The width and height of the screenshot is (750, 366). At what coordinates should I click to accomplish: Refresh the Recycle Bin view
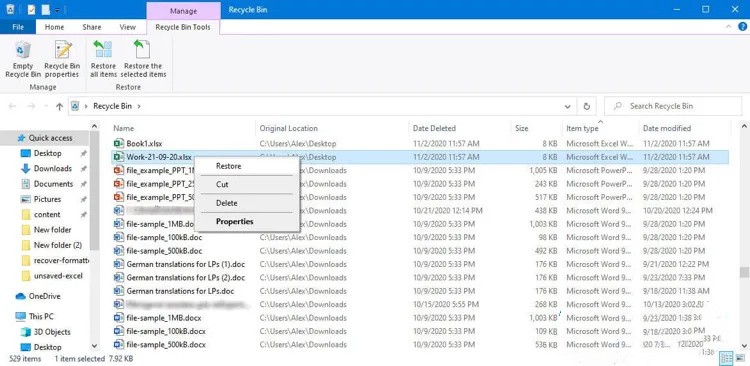(587, 106)
